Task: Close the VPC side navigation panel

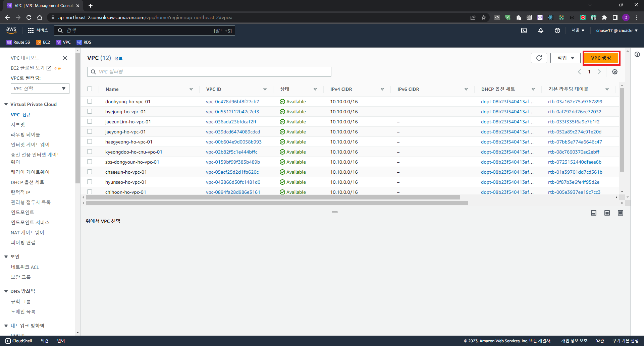Action: (x=65, y=58)
